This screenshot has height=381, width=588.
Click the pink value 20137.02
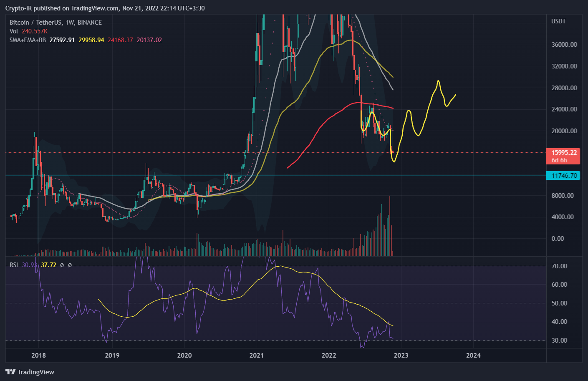(x=149, y=40)
